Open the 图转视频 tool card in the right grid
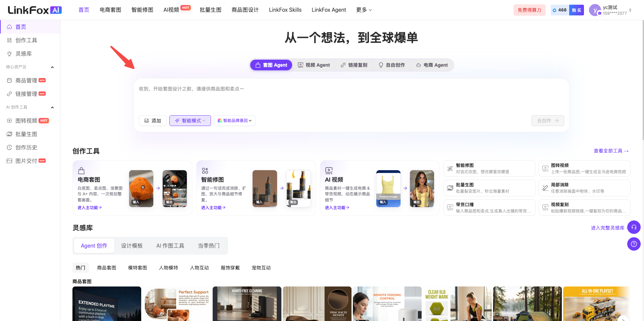 [584, 169]
